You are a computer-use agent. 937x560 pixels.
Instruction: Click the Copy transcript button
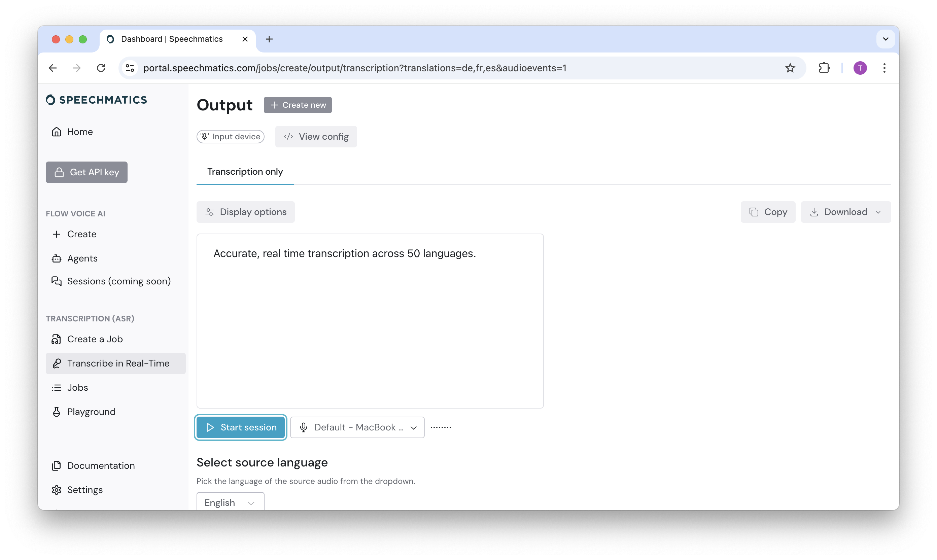tap(768, 212)
